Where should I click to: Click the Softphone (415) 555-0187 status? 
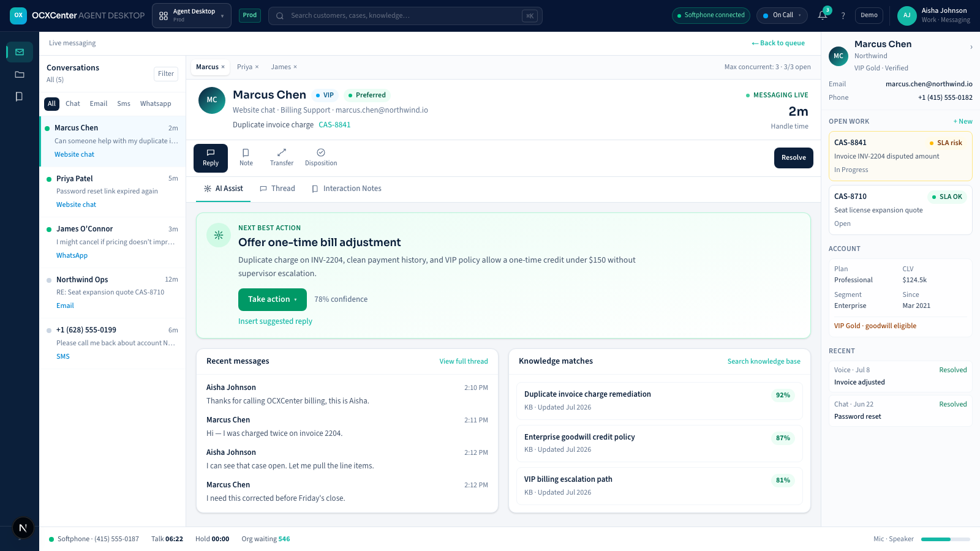tap(94, 539)
